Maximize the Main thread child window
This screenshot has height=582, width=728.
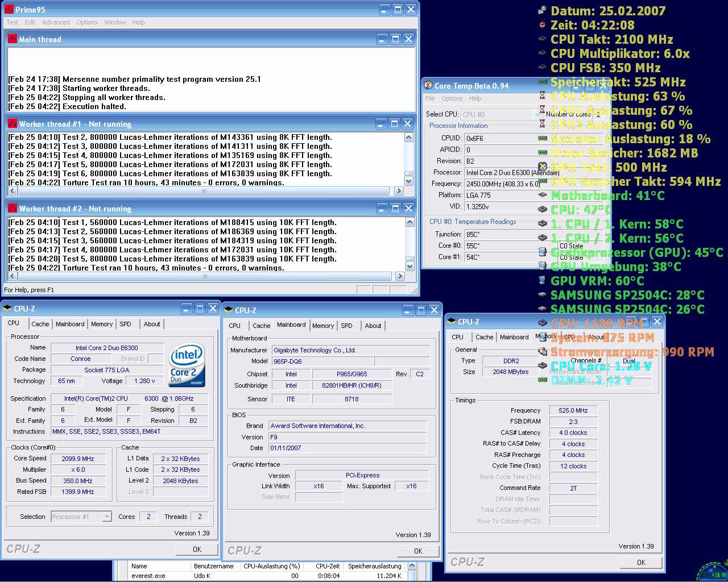(395, 39)
